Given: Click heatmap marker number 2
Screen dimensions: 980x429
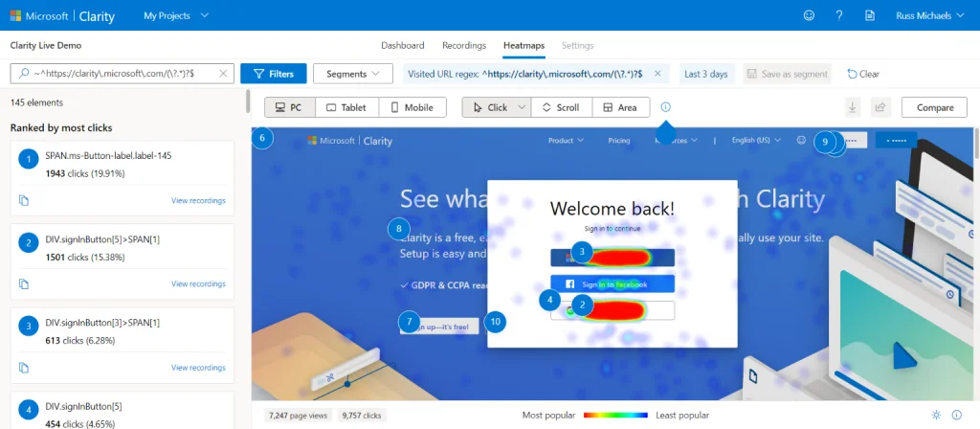Looking at the screenshot, I should [x=583, y=305].
